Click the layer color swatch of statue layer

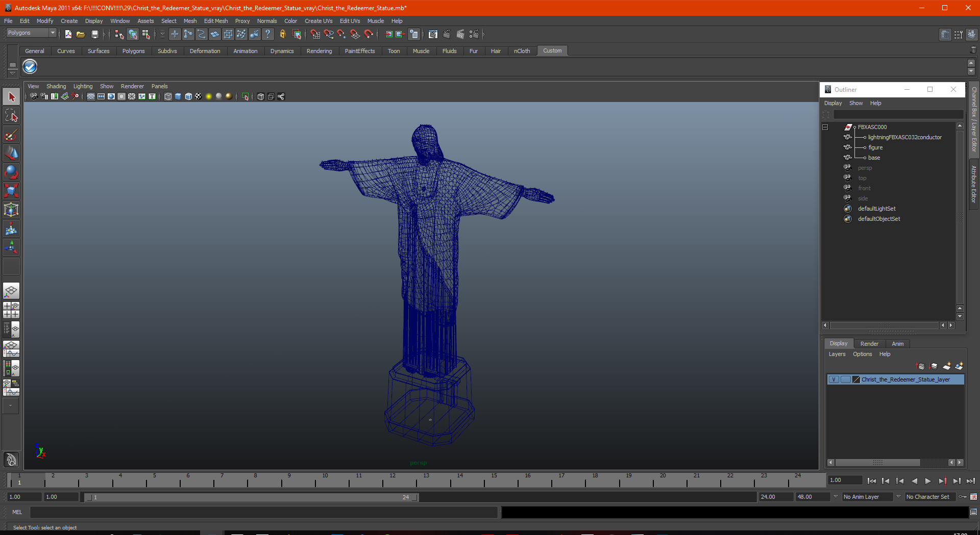(856, 379)
